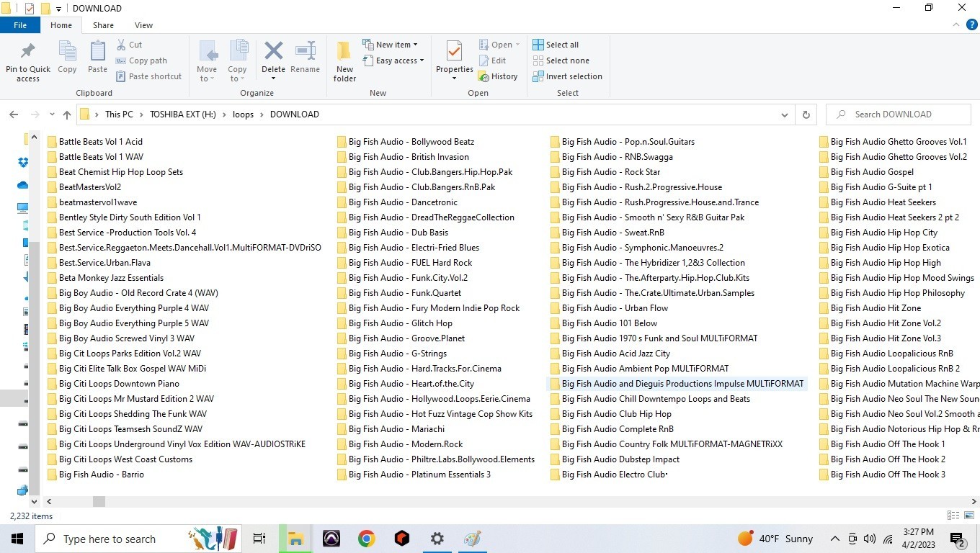Screen dimensions: 980x553
Task: Select Big Fish Audio Dubstep Impact folder
Action: pos(620,459)
